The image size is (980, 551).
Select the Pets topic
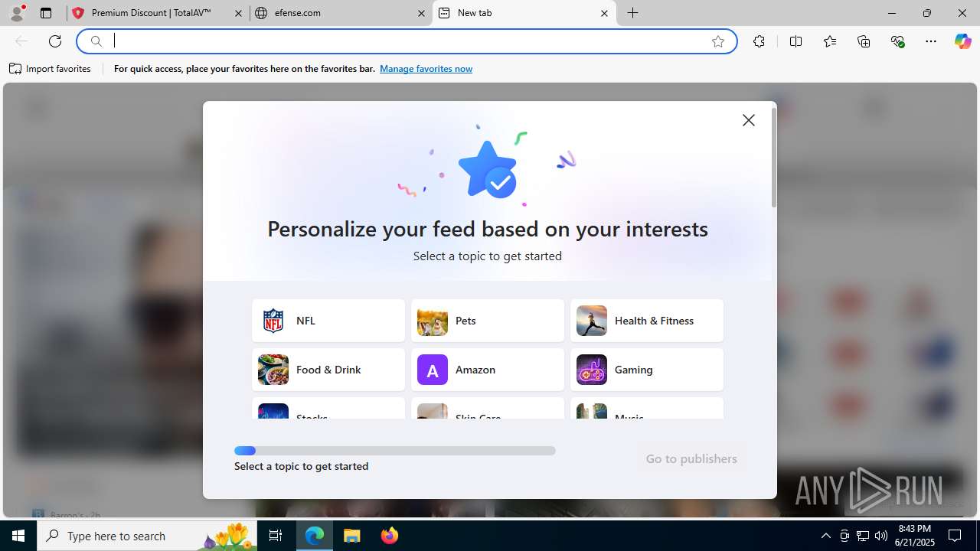pos(488,321)
